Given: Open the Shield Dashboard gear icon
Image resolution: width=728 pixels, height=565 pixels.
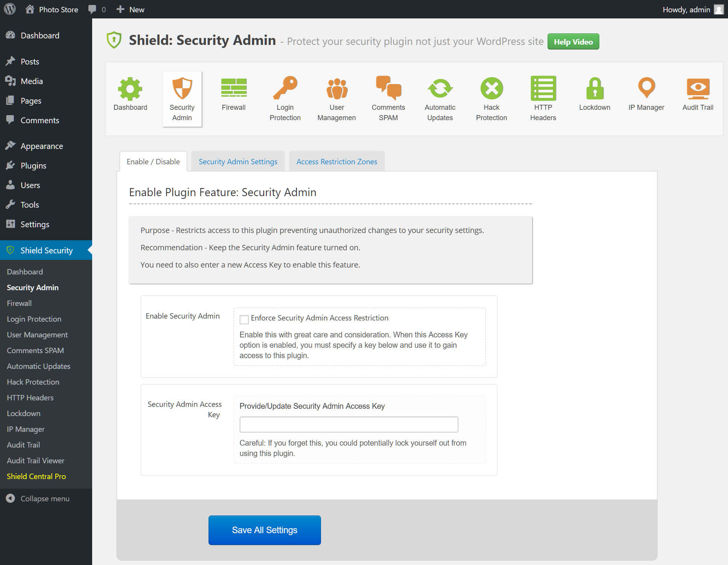Looking at the screenshot, I should (130, 89).
